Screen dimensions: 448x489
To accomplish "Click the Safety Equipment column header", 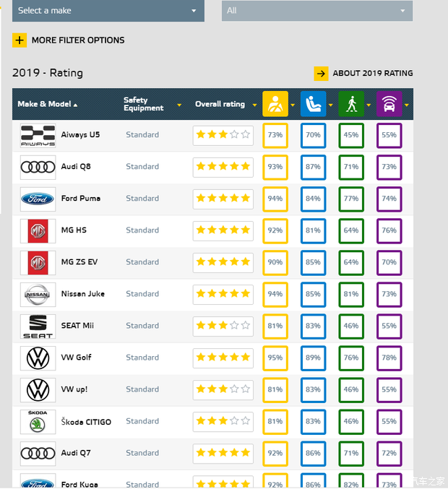I will tap(143, 104).
